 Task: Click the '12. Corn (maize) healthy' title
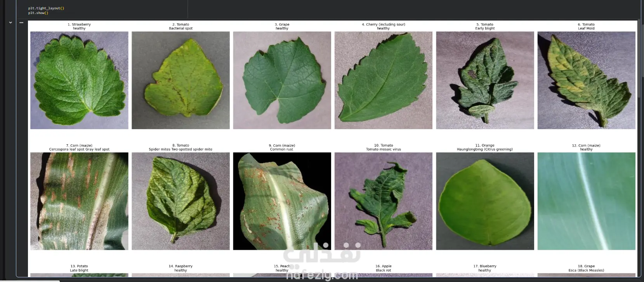pyautogui.click(x=586, y=147)
